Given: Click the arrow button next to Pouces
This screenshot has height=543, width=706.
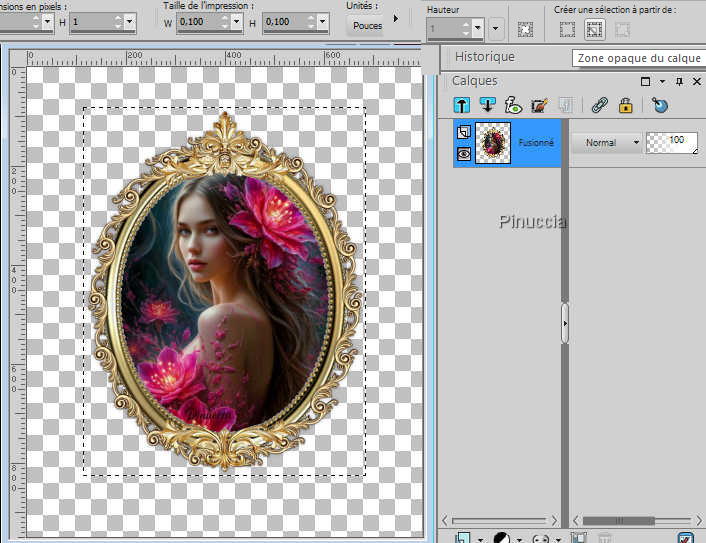Looking at the screenshot, I should pyautogui.click(x=397, y=19).
